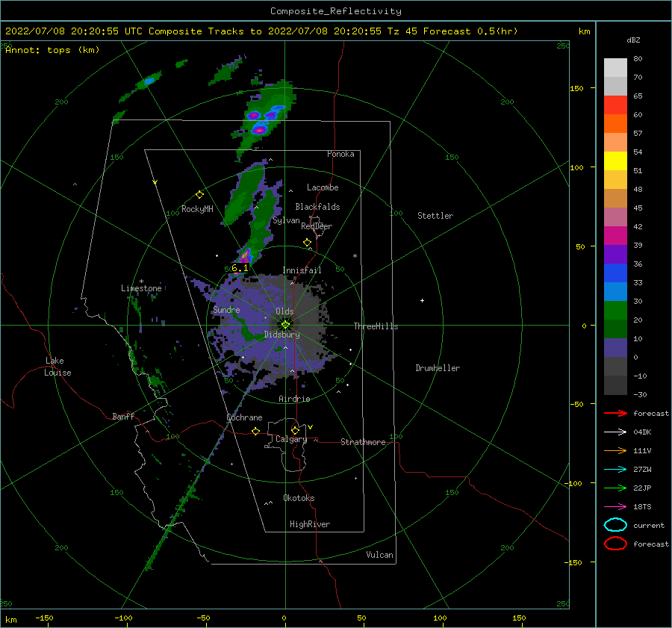Click the magenta 18TS arrow legend icon
This screenshot has height=628, width=672.
tap(615, 507)
